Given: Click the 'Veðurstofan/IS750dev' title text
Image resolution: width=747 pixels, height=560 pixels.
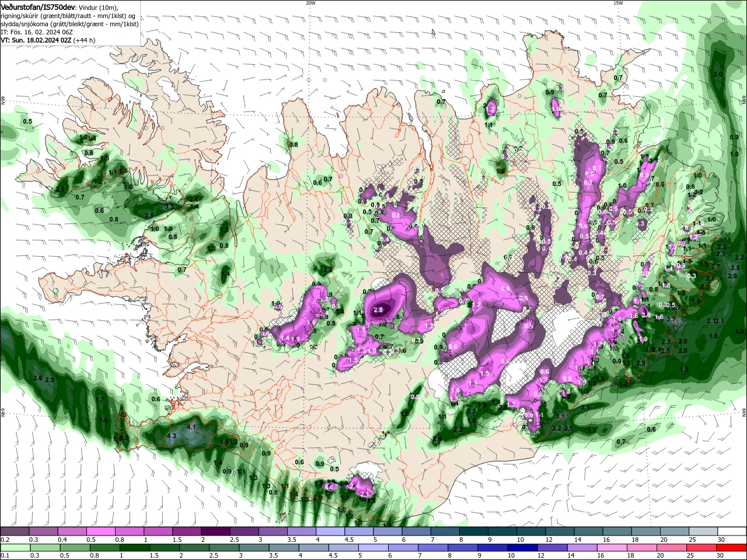Looking at the screenshot, I should [38, 7].
